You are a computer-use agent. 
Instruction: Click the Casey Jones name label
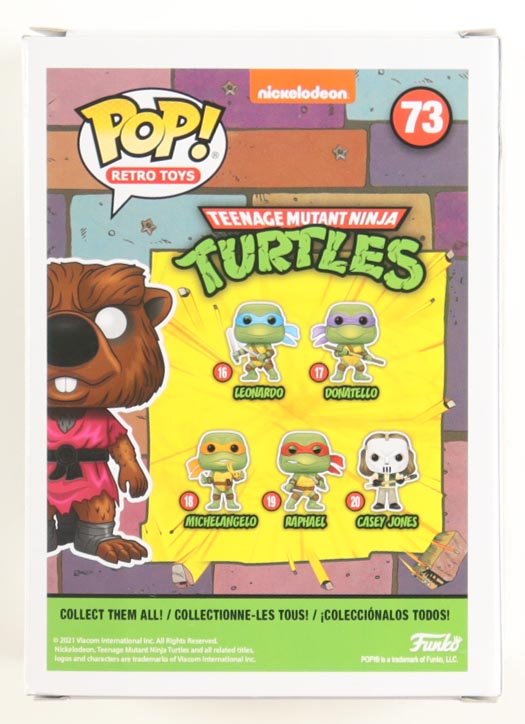coord(387,522)
